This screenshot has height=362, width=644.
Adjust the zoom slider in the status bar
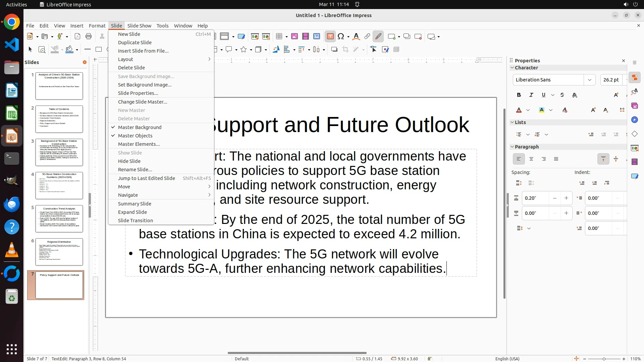click(x=604, y=359)
